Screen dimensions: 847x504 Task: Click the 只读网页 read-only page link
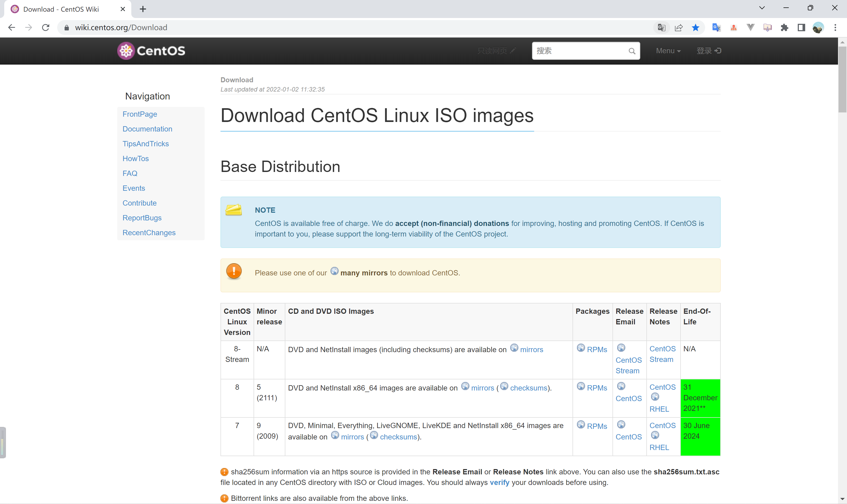point(497,51)
